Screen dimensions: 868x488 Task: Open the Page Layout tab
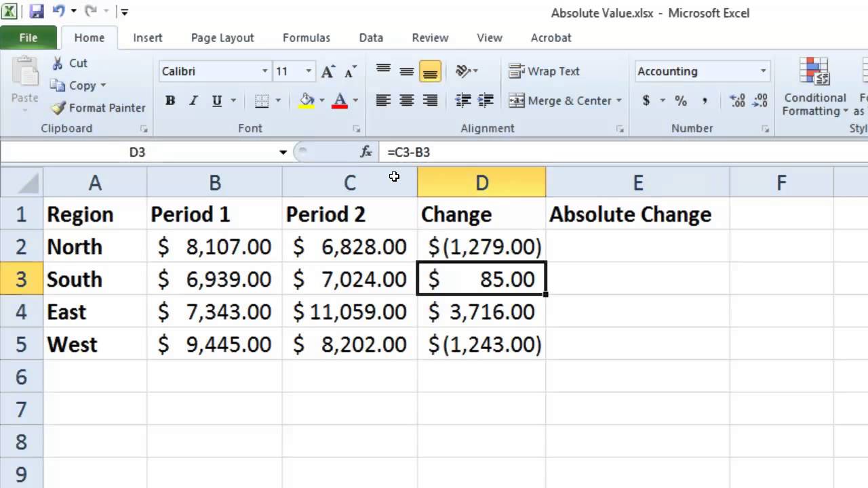coord(222,38)
